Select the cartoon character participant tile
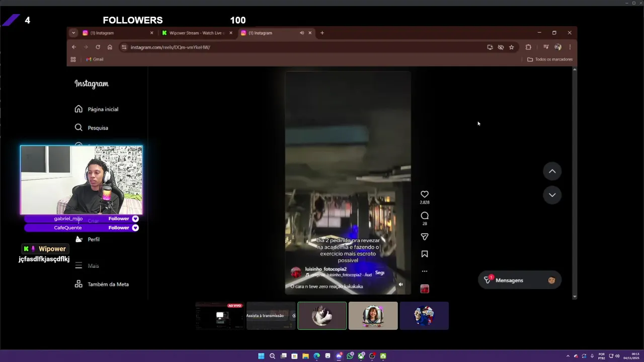Image resolution: width=644 pixels, height=362 pixels. pyautogui.click(x=424, y=316)
